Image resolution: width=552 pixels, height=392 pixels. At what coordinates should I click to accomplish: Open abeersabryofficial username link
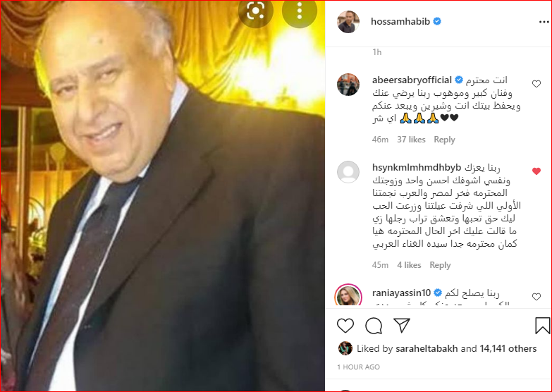(x=412, y=80)
